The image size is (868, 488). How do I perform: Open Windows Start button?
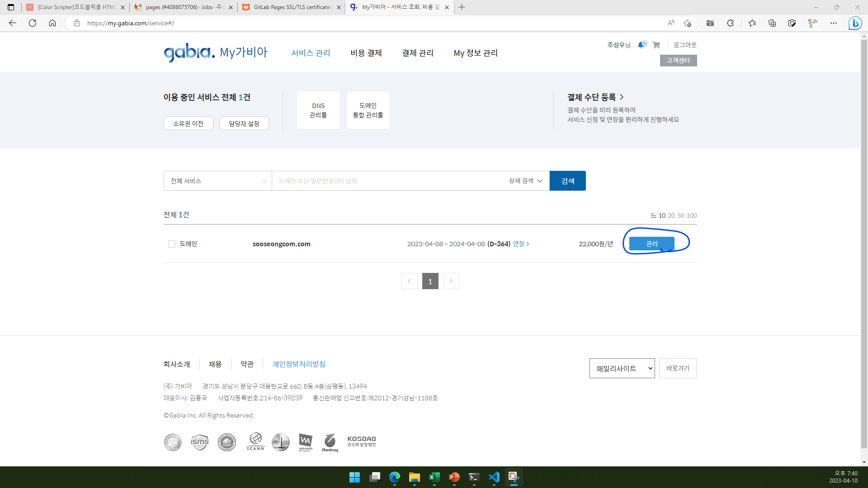[355, 477]
